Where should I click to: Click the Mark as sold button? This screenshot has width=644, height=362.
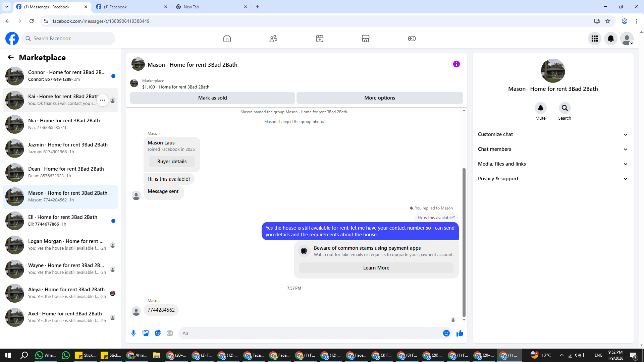point(212,98)
